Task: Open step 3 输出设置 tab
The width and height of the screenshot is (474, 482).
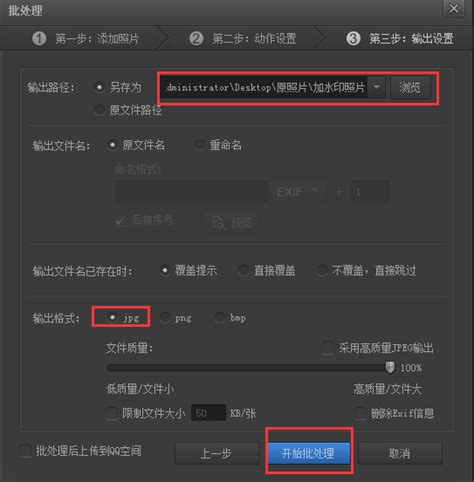Action: coord(400,39)
